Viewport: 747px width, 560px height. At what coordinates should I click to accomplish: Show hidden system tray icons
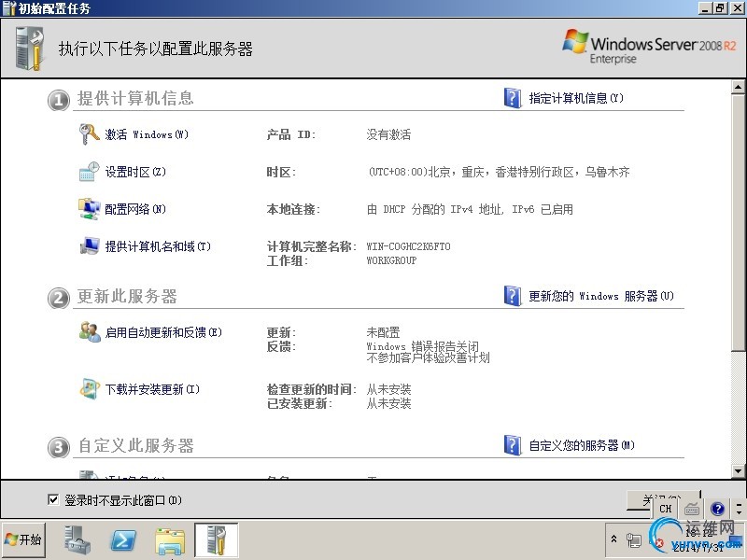coord(614,539)
